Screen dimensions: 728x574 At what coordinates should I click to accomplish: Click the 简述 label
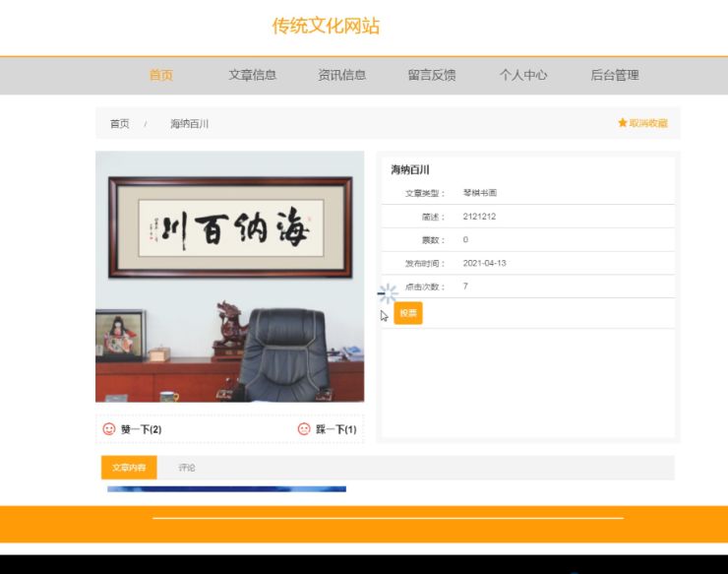point(433,217)
